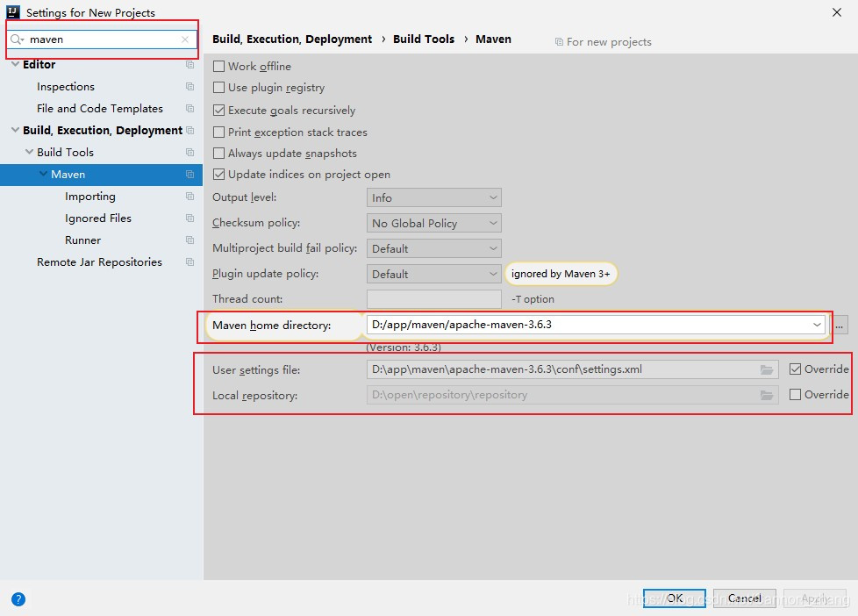Viewport: 858px width, 616px height.
Task: Open Ignored Files under Maven
Action: (98, 218)
